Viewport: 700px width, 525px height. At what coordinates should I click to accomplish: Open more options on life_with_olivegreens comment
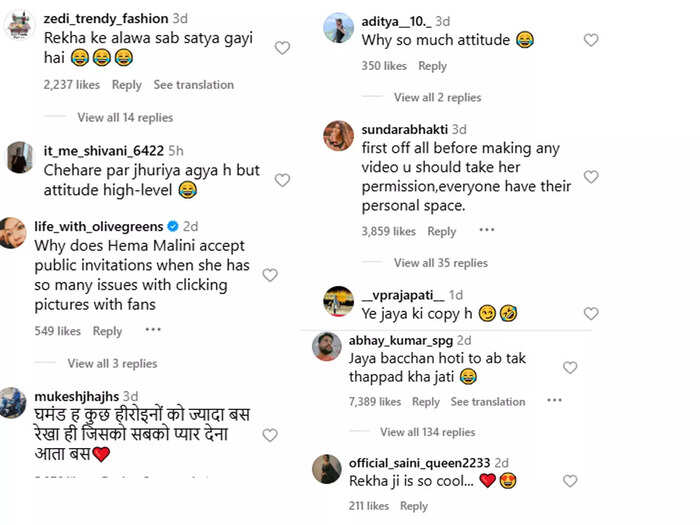click(153, 330)
